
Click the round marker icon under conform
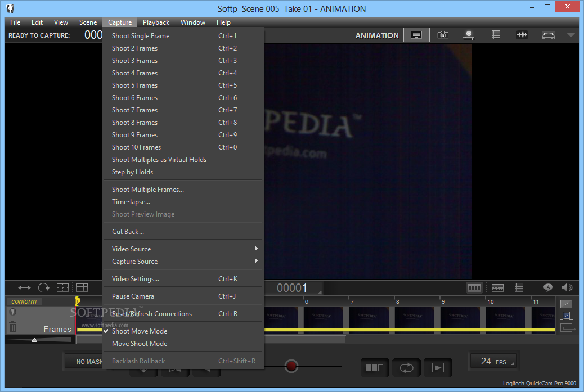coord(13,312)
